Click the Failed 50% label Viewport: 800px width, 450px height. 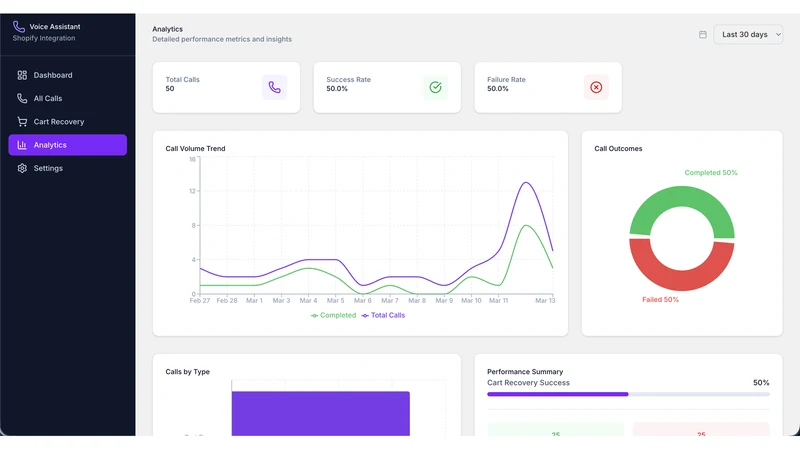pos(660,299)
